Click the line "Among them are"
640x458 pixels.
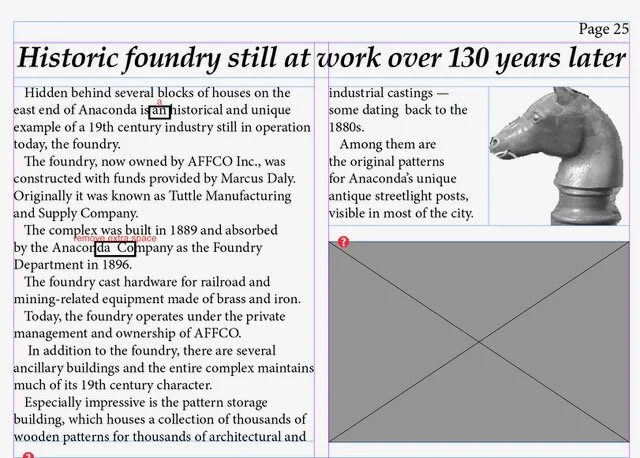point(388,145)
